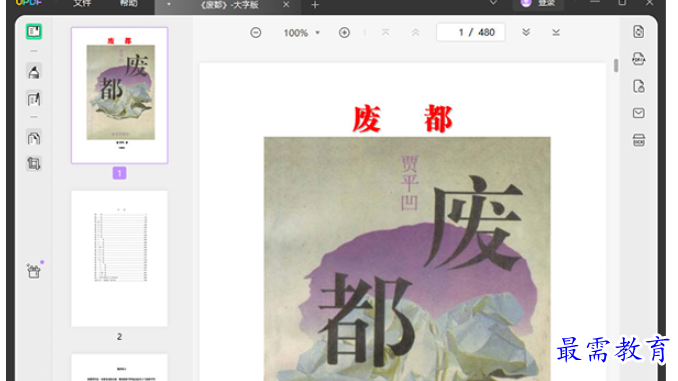
Task: Open the Crop Pages tool
Action: [34, 163]
